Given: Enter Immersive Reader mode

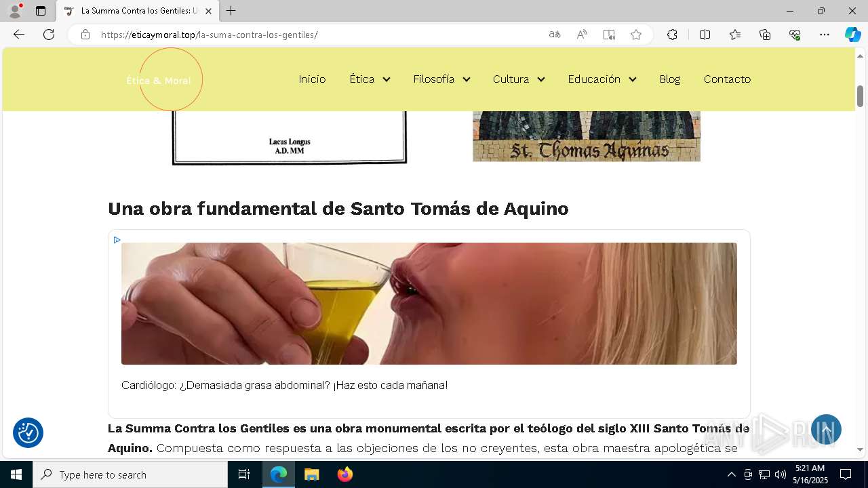Looking at the screenshot, I should (x=609, y=35).
